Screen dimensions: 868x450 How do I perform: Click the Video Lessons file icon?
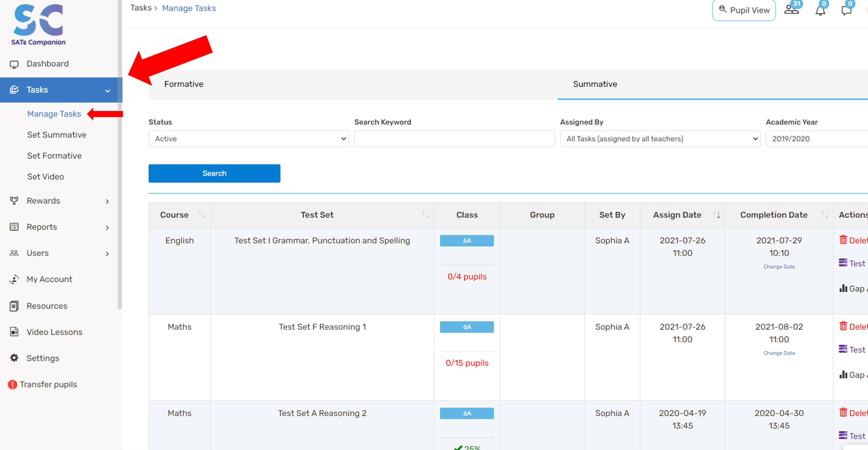point(14,332)
